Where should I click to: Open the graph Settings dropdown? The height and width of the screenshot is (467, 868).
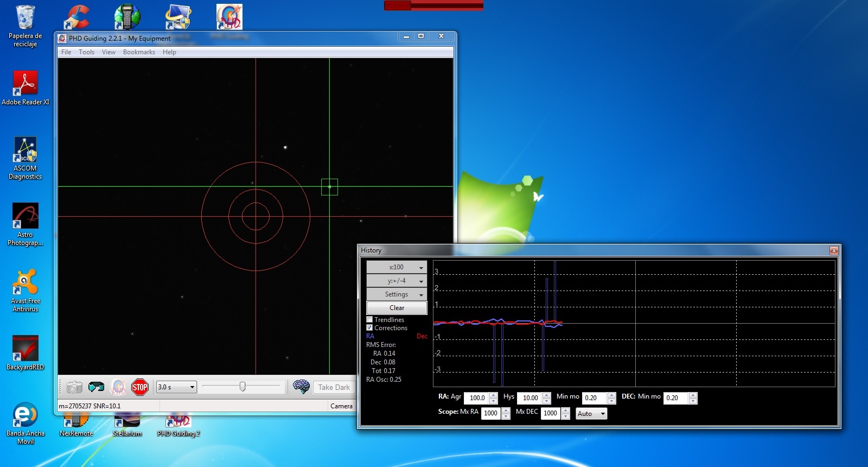(x=397, y=294)
